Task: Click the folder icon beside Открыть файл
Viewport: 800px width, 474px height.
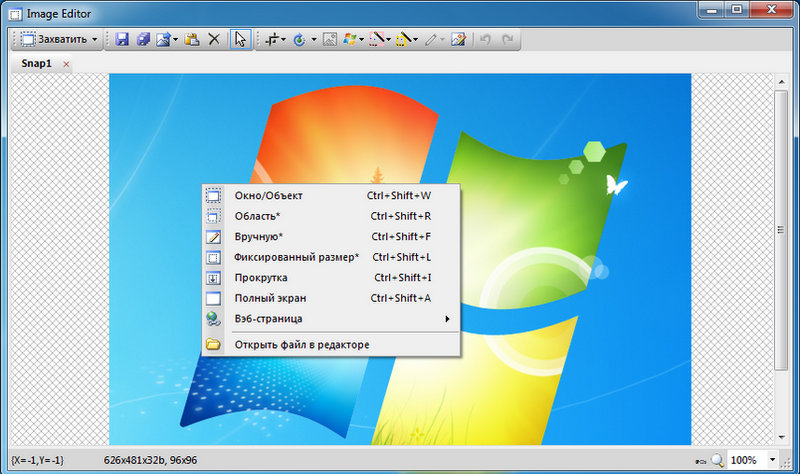Action: [x=213, y=345]
